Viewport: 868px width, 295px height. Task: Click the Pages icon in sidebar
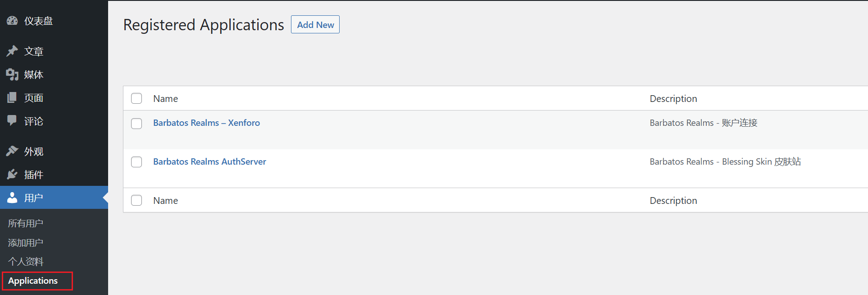[12, 97]
